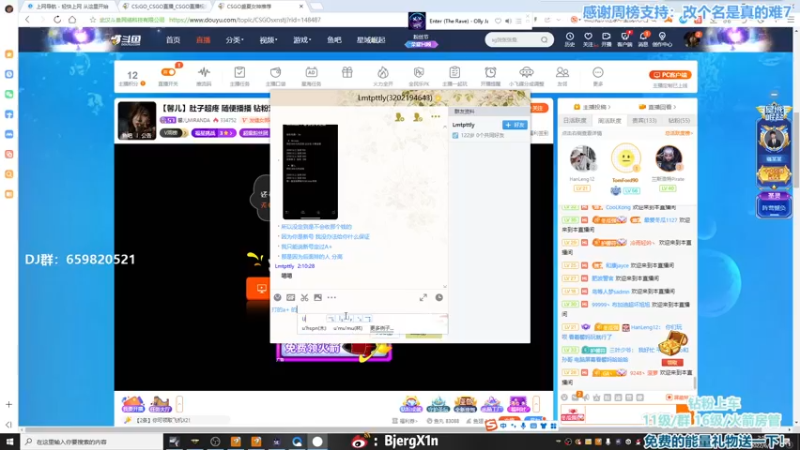Click the 更多 ellipsis circle in streamer toolbar
The width and height of the screenshot is (800, 450).
[598, 72]
